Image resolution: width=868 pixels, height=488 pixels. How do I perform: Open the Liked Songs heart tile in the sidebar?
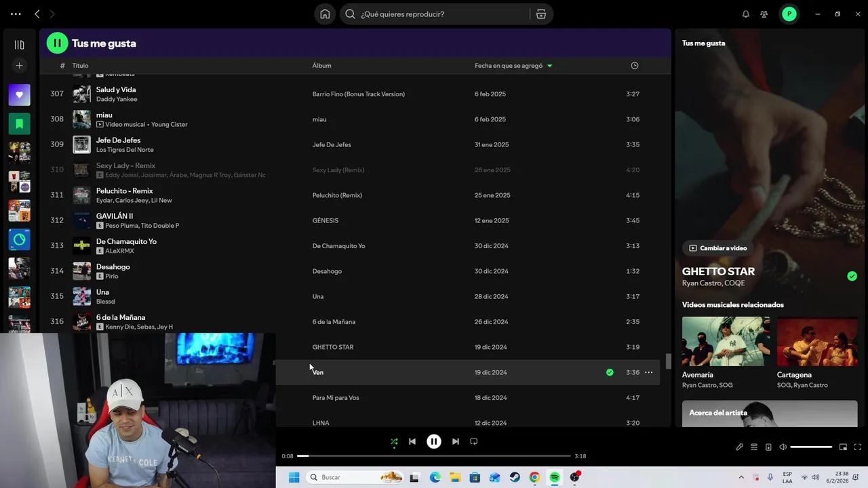coord(19,95)
